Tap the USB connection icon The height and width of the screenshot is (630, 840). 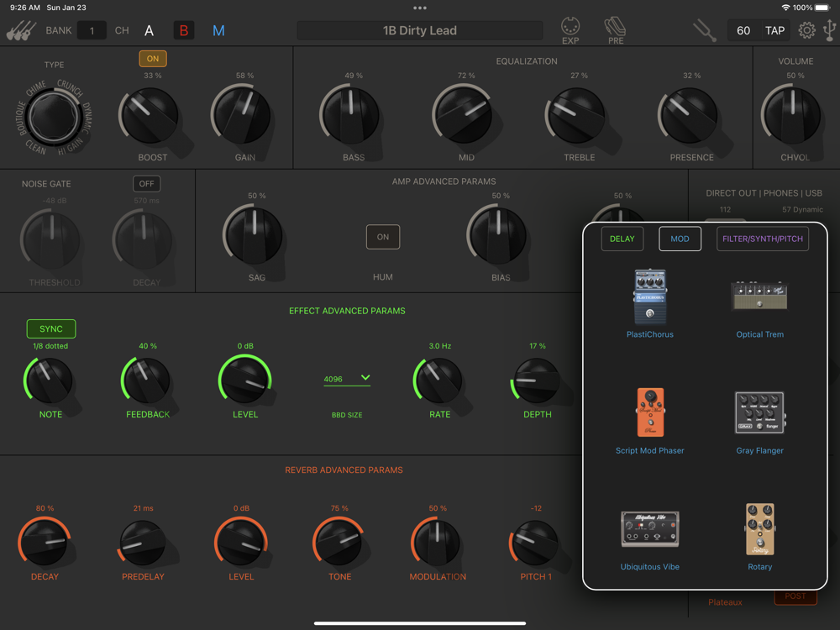pos(830,30)
